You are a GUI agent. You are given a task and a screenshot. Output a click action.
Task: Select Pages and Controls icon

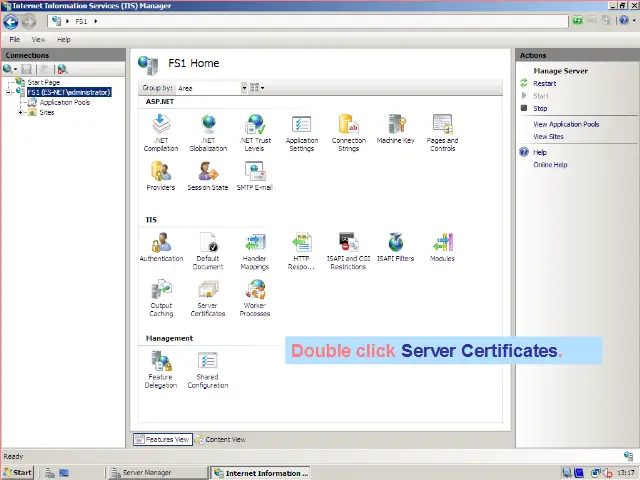[x=442, y=133]
